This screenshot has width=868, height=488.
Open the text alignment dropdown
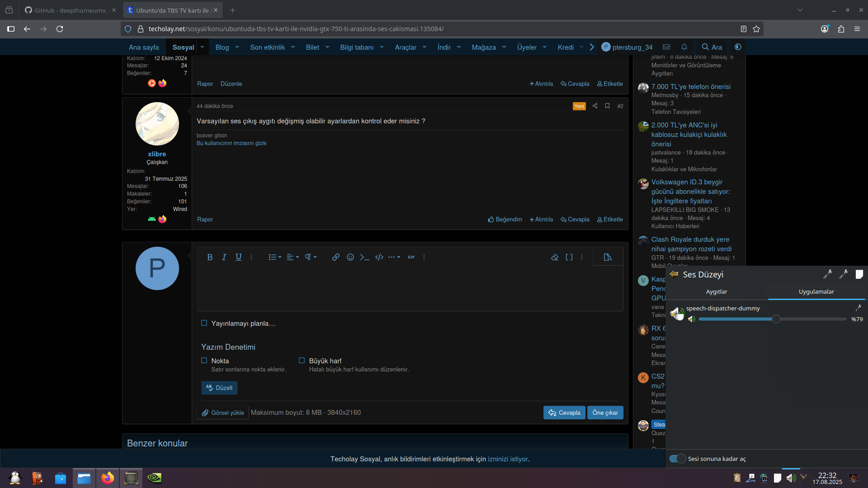(x=293, y=257)
